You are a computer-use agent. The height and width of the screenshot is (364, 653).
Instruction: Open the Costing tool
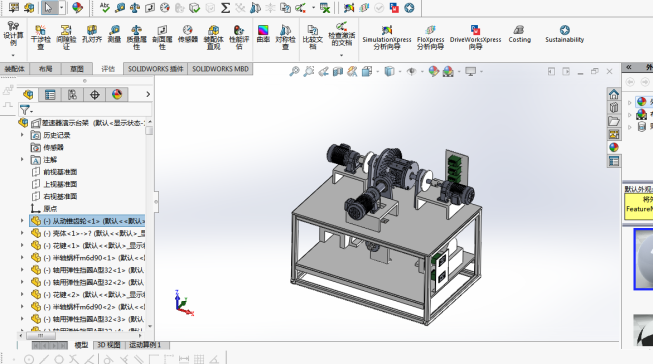tap(519, 34)
